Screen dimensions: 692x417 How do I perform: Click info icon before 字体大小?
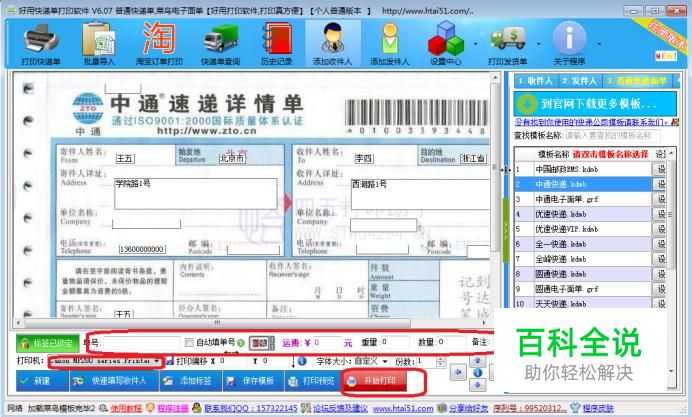(x=302, y=361)
